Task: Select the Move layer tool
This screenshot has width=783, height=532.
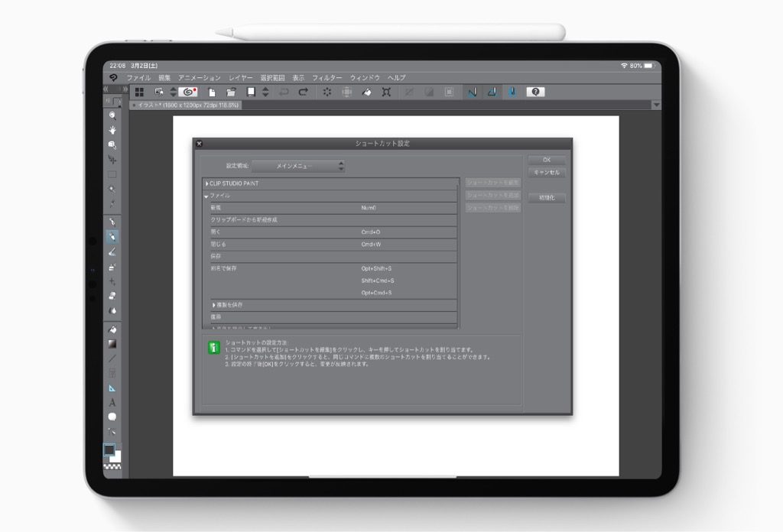Action: click(112, 160)
